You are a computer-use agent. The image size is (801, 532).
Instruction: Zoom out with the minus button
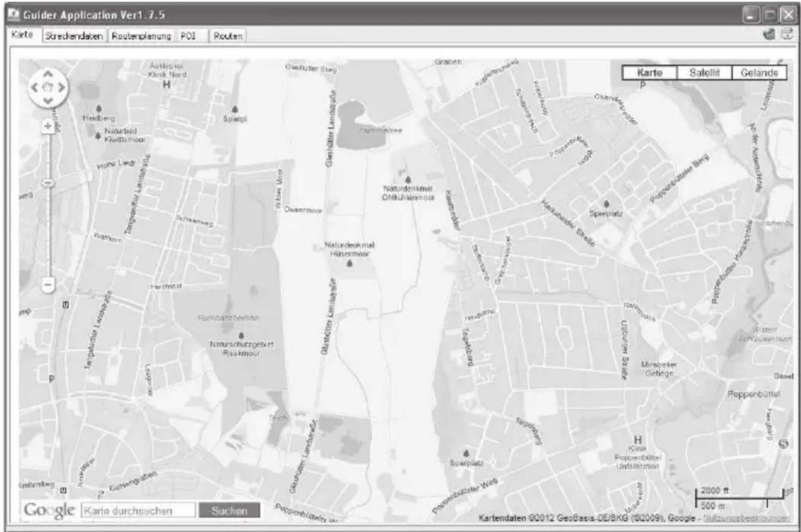coord(48,284)
